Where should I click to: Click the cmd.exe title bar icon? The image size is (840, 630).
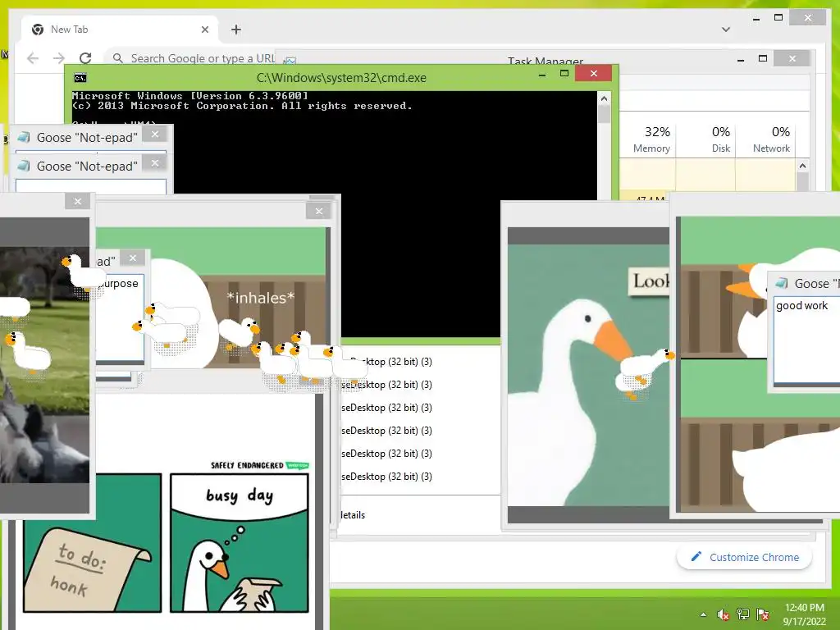pyautogui.click(x=80, y=78)
